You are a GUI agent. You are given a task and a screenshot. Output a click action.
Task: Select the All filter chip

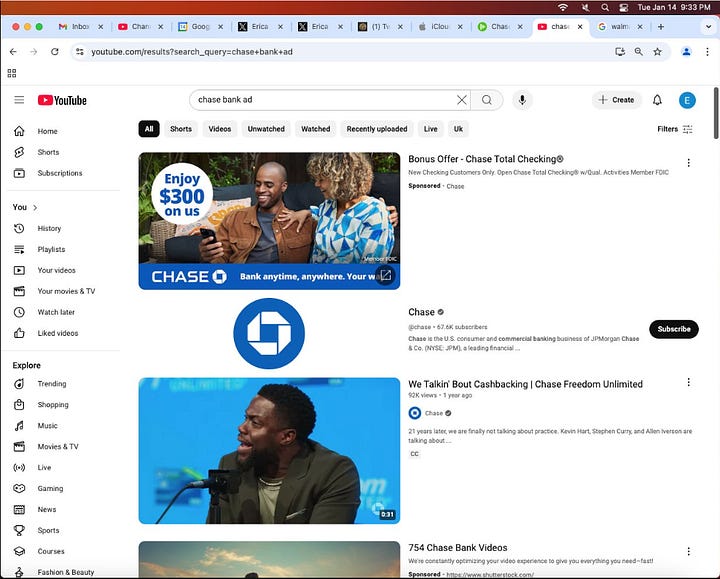tap(149, 129)
